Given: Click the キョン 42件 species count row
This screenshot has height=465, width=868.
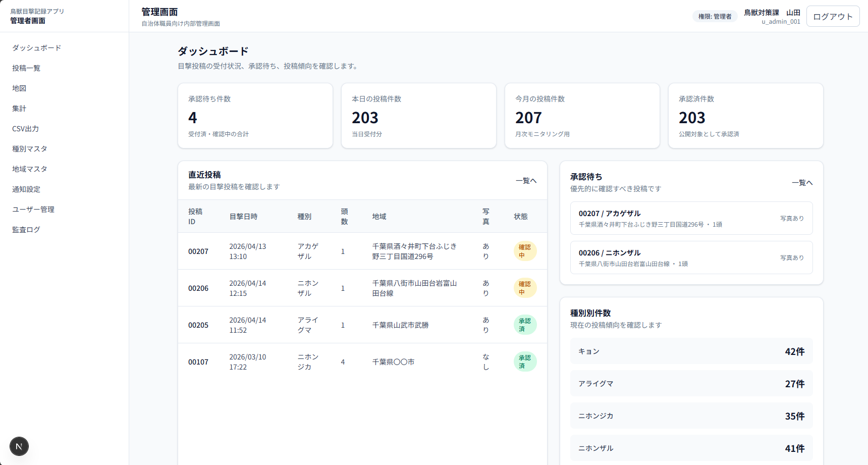Looking at the screenshot, I should click(x=691, y=351).
